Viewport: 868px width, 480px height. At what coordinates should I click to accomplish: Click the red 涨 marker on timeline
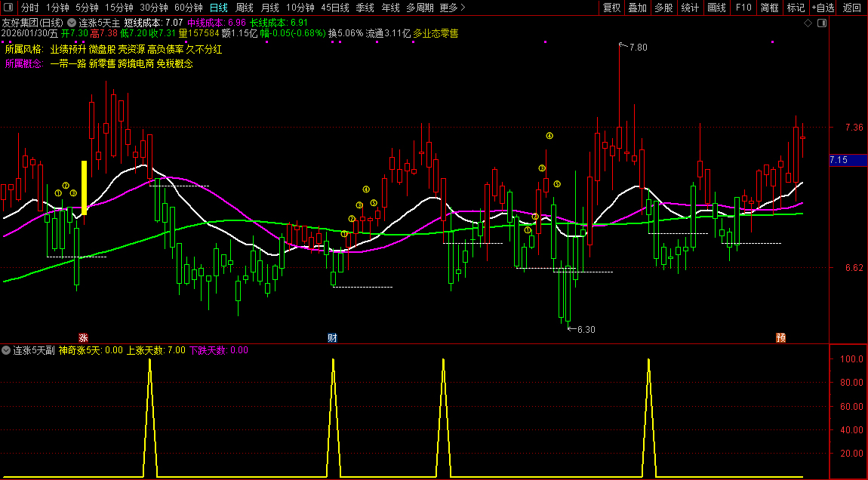pos(84,337)
